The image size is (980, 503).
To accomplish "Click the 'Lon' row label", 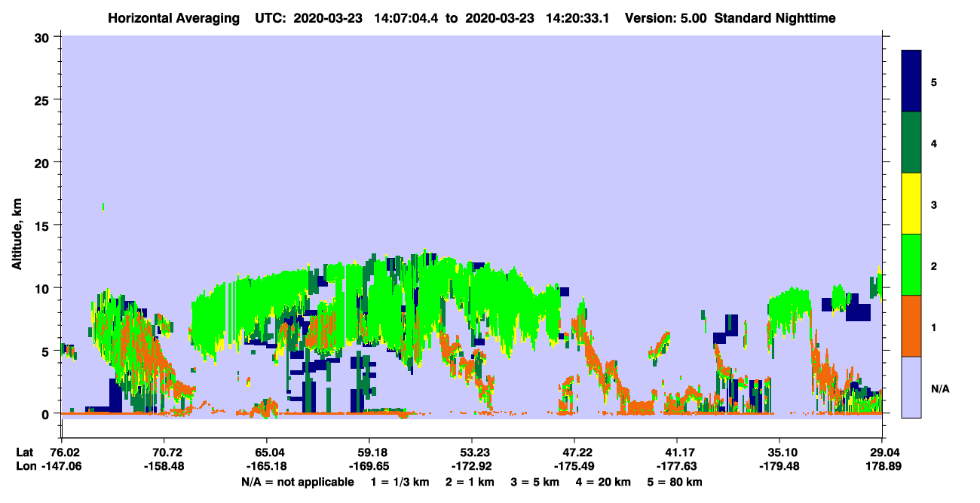I will (26, 466).
